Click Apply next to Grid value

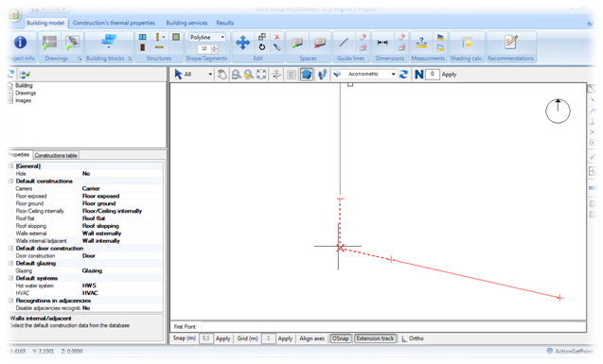[285, 338]
